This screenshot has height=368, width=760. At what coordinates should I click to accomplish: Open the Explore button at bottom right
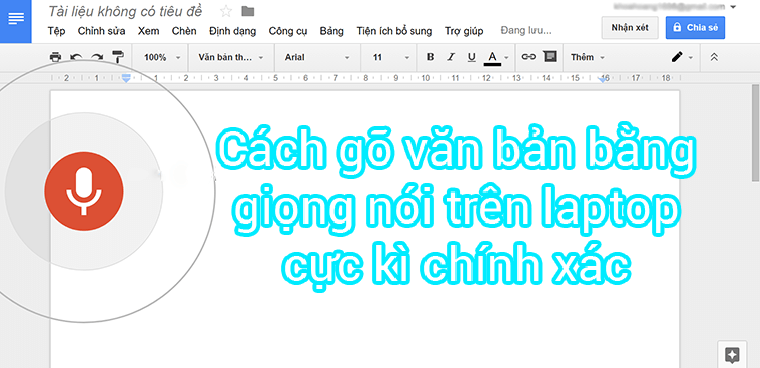coord(732,355)
